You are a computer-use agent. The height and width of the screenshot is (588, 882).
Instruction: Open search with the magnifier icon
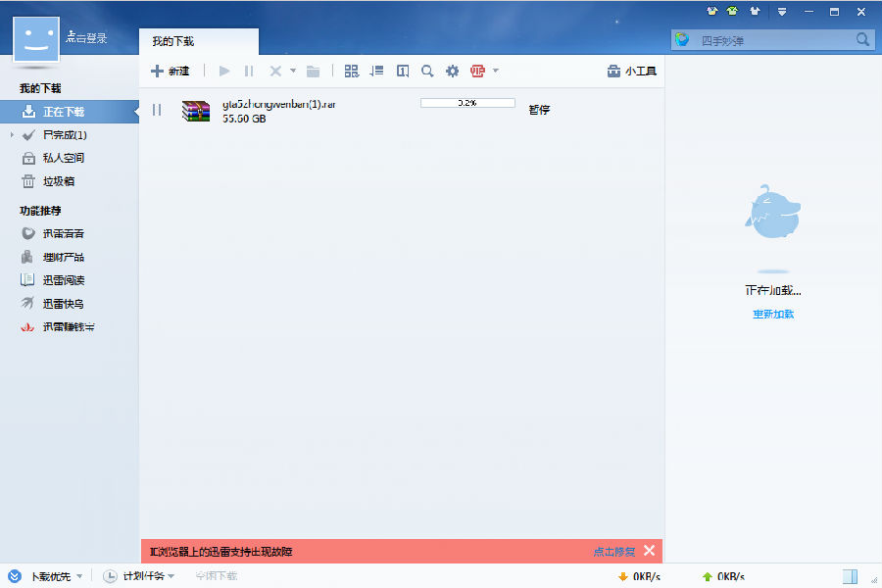tap(427, 71)
